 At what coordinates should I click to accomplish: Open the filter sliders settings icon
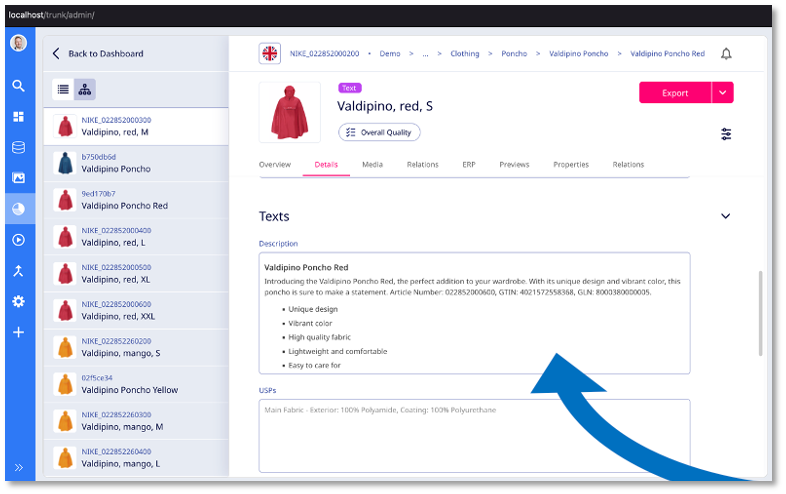point(726,134)
